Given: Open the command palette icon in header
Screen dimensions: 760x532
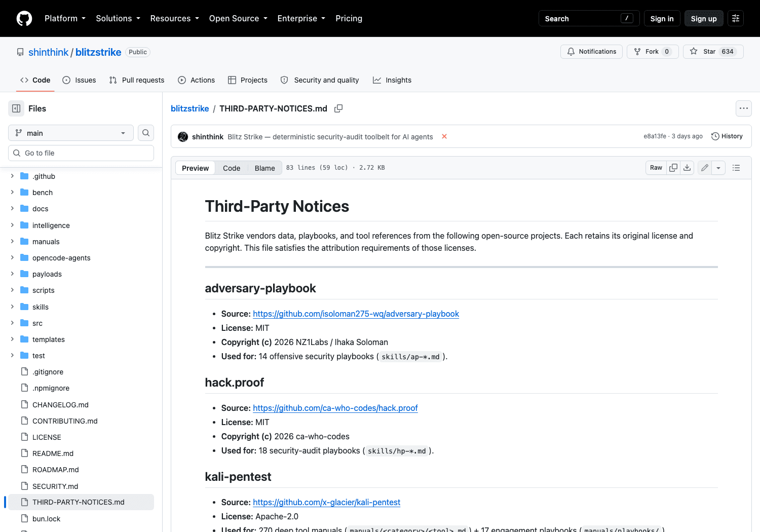Looking at the screenshot, I should (x=736, y=18).
